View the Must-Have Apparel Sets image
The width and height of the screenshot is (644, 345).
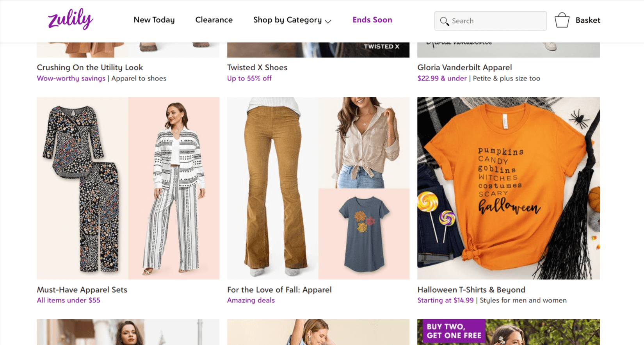(128, 188)
